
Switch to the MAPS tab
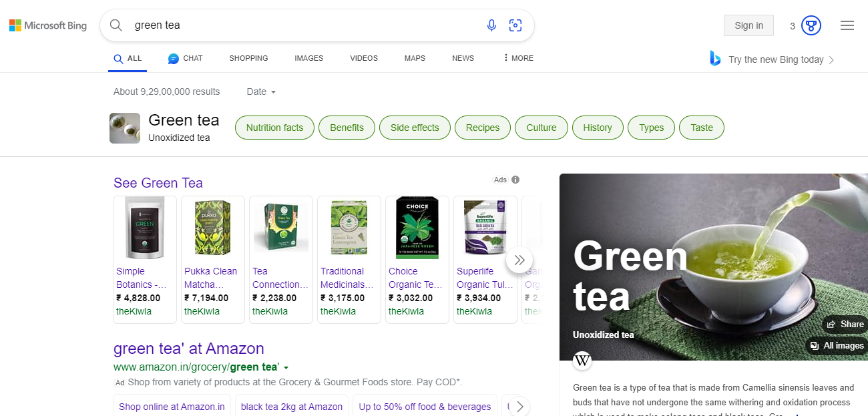click(x=415, y=58)
